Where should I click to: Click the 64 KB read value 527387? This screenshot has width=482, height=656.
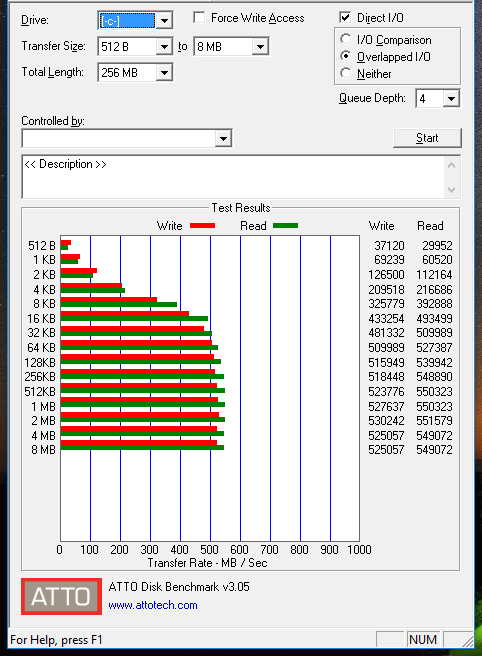click(x=434, y=348)
